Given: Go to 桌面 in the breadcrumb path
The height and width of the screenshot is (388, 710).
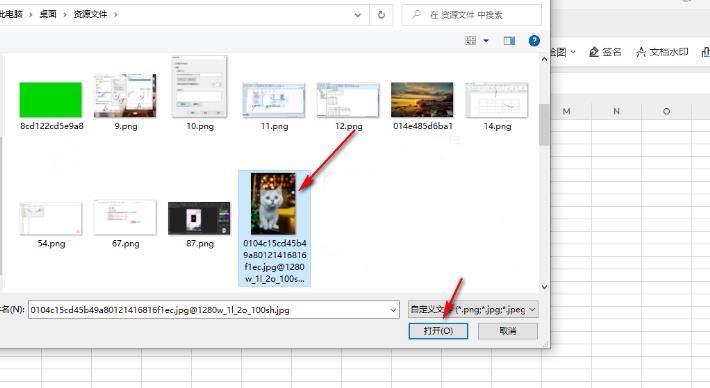Looking at the screenshot, I should tap(48, 14).
